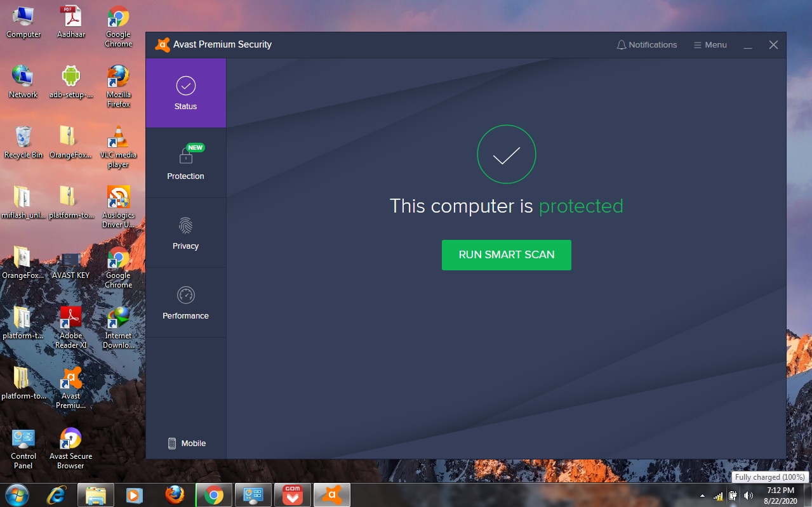812x507 pixels.
Task: Select the OrangeFox folder beside Recycle Bin
Action: (71, 143)
